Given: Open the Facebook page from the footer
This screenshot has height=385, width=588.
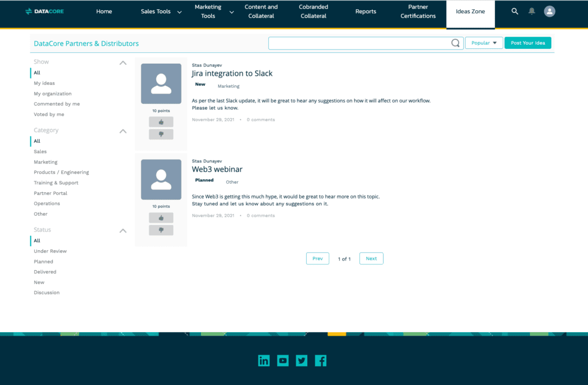Looking at the screenshot, I should 320,361.
